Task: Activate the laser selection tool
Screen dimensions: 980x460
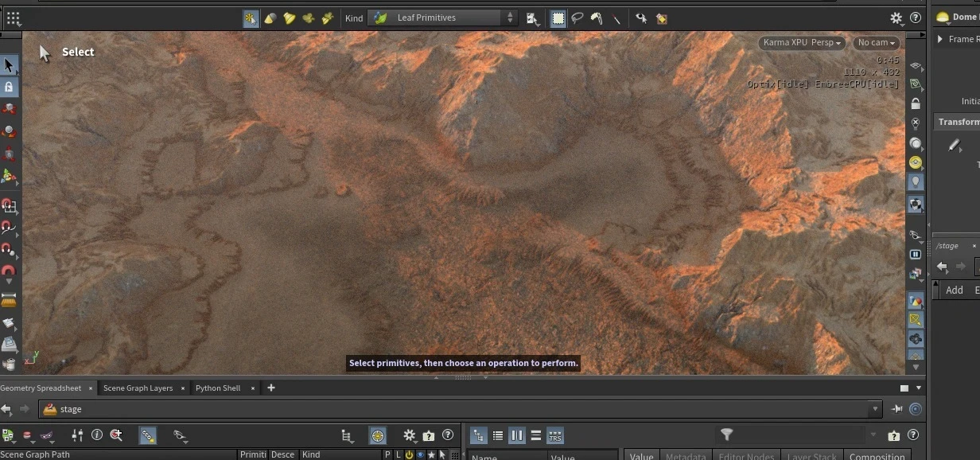Action: [616, 18]
